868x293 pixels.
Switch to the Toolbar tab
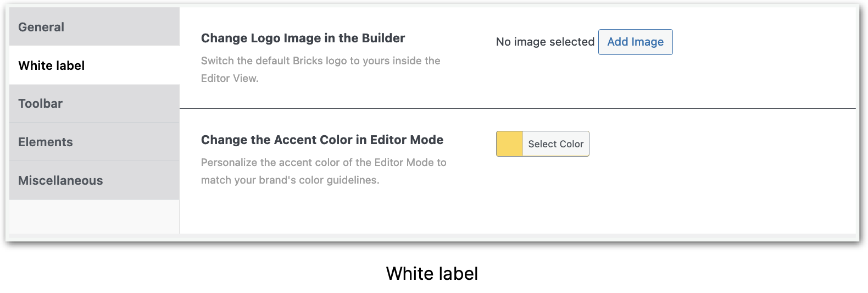coord(94,103)
